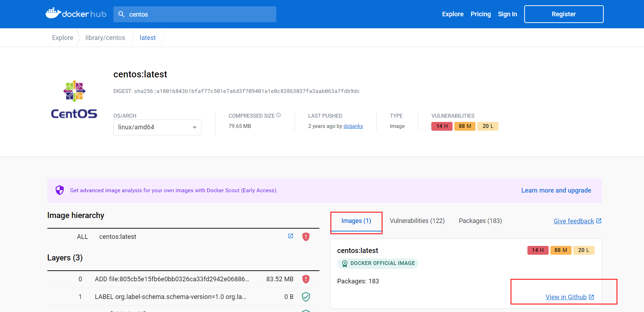Click the 79.65 MB compressed size value
644x312 pixels.
[x=240, y=126]
